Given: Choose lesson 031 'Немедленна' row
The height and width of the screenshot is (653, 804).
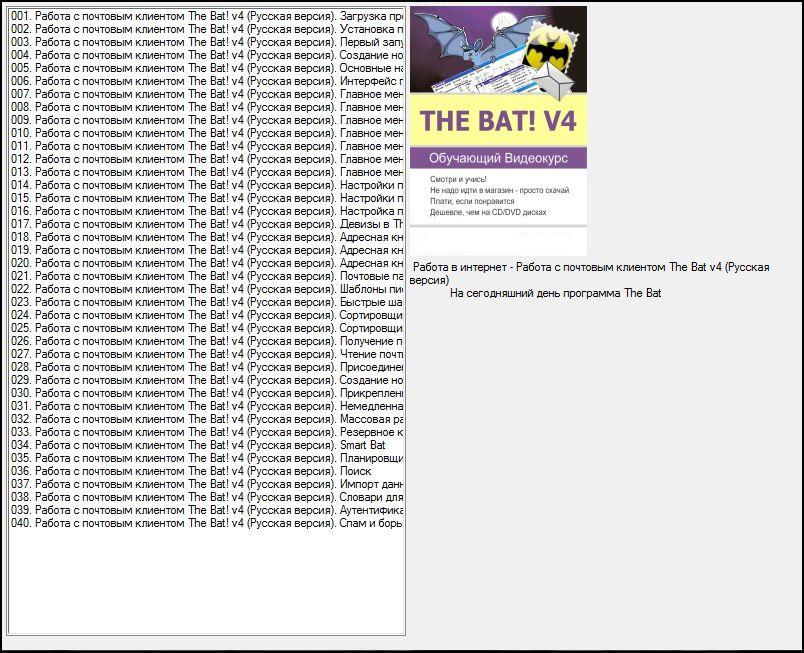Looking at the screenshot, I should coord(207,405).
